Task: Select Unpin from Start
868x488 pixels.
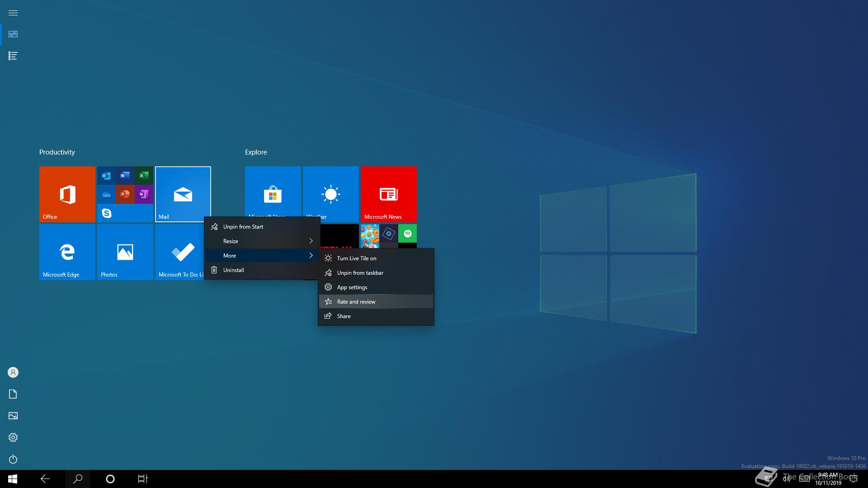Action: pos(262,227)
